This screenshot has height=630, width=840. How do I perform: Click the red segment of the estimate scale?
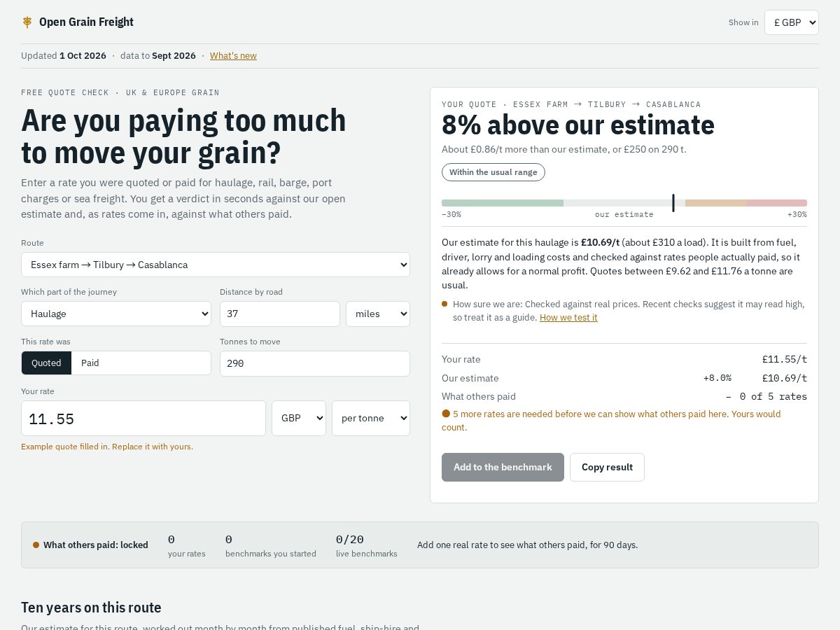tap(776, 203)
